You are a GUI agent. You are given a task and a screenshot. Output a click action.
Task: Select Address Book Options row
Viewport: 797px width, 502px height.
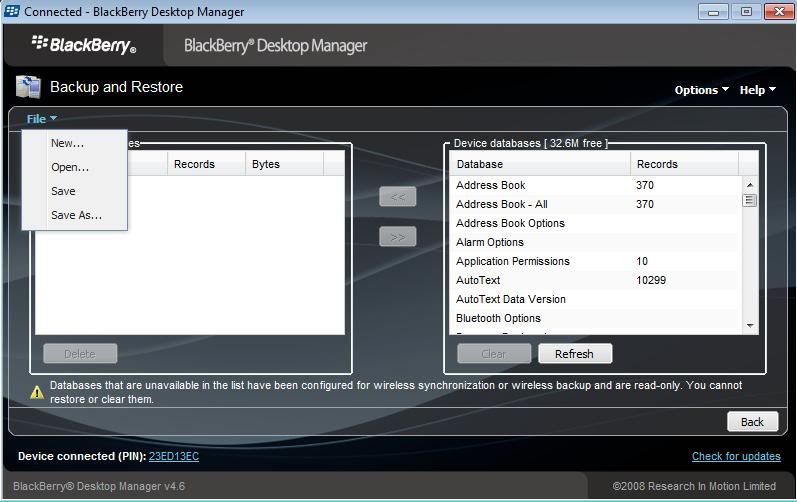point(595,223)
